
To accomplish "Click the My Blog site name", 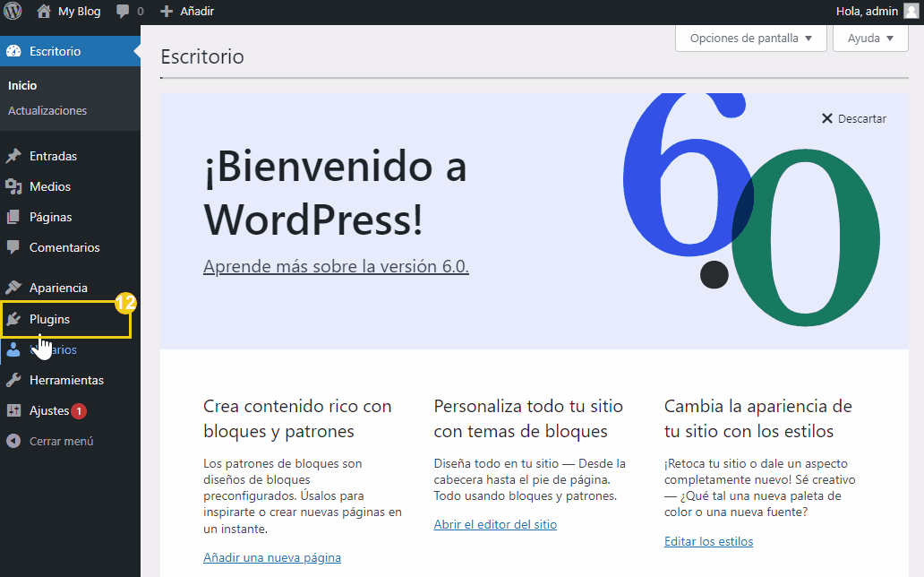I will pyautogui.click(x=79, y=12).
